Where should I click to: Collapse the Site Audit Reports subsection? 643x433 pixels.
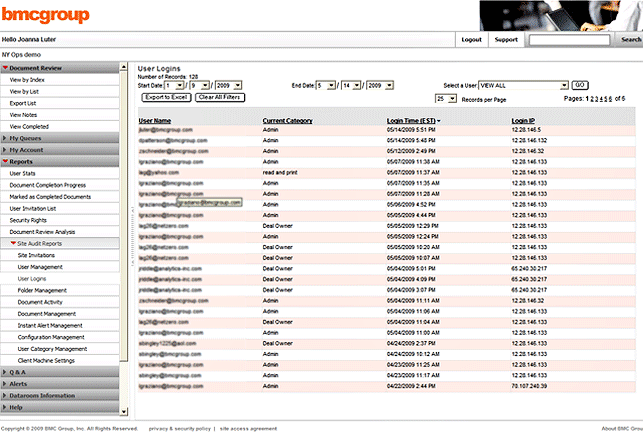pyautogui.click(x=13, y=243)
